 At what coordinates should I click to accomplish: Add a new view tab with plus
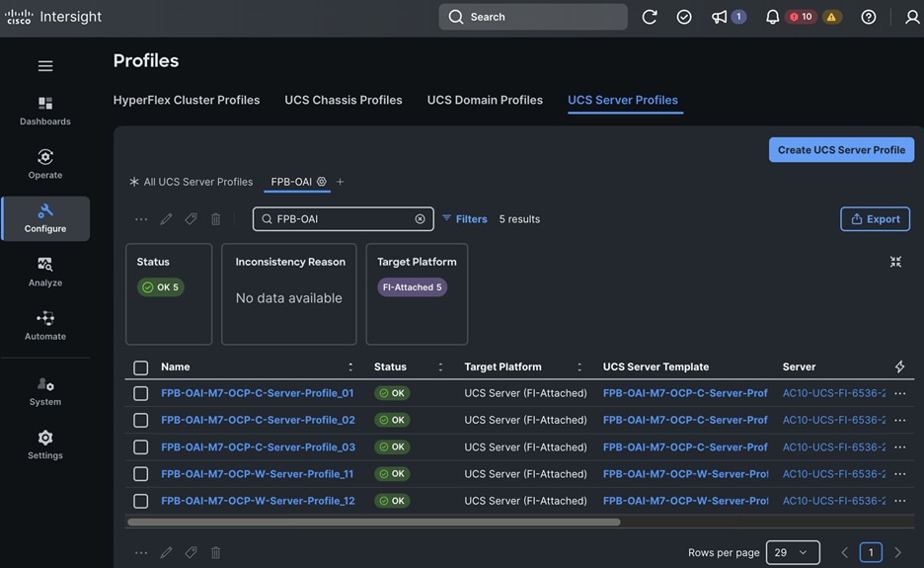click(340, 182)
